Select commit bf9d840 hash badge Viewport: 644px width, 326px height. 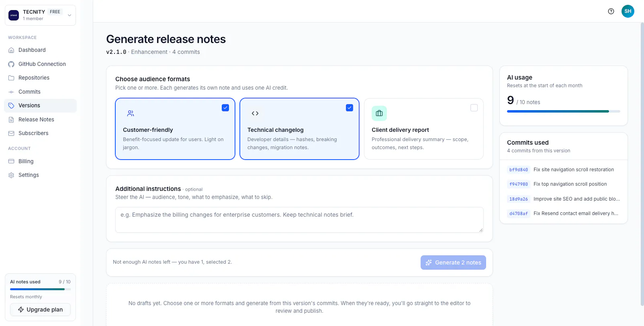pyautogui.click(x=519, y=170)
